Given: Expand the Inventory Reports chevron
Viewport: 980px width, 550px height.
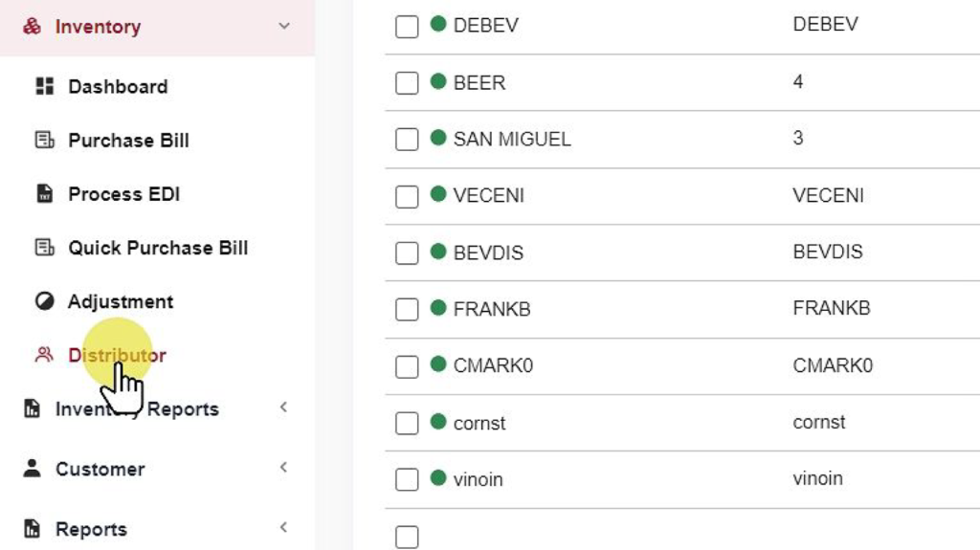Looking at the screenshot, I should pyautogui.click(x=283, y=407).
